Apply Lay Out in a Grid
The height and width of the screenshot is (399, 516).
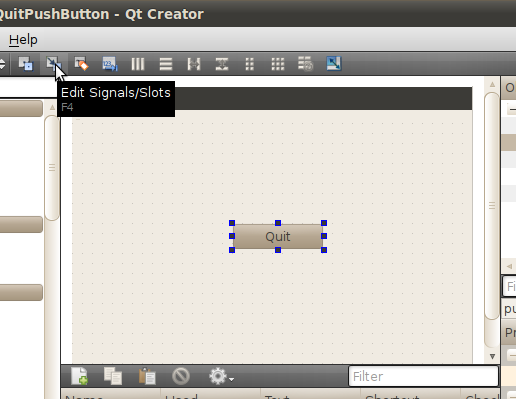pyautogui.click(x=278, y=64)
